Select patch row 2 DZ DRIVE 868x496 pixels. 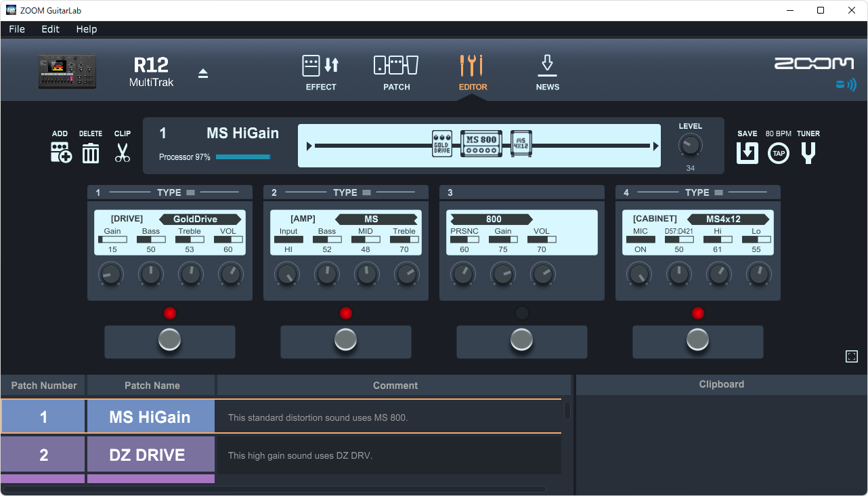[281, 455]
